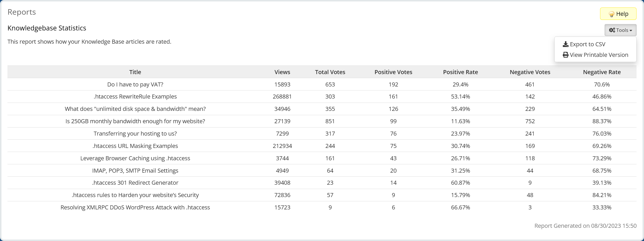Select the 'Do I have to pay VAT?' row title
Image resolution: width=644 pixels, height=241 pixels.
pyautogui.click(x=135, y=84)
